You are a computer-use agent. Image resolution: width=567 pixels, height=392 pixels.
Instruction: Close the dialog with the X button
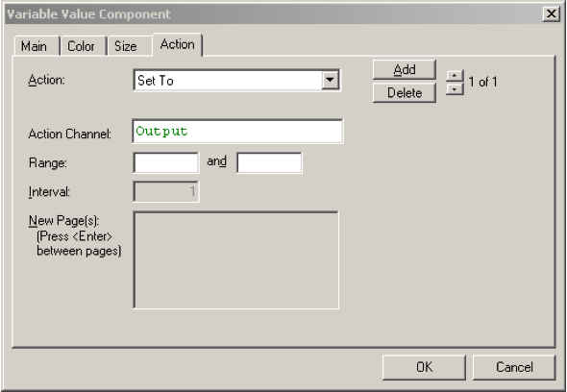[x=552, y=13]
